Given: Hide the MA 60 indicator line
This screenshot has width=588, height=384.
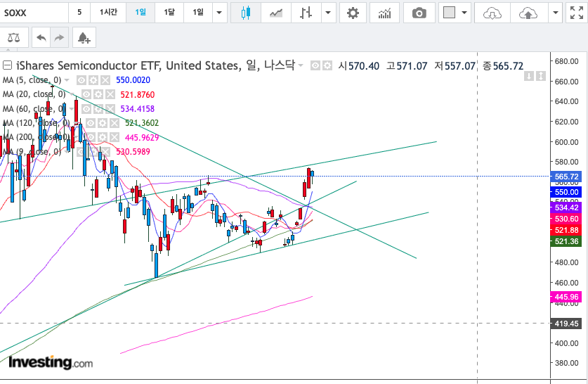Looking at the screenshot, I should [x=86, y=109].
